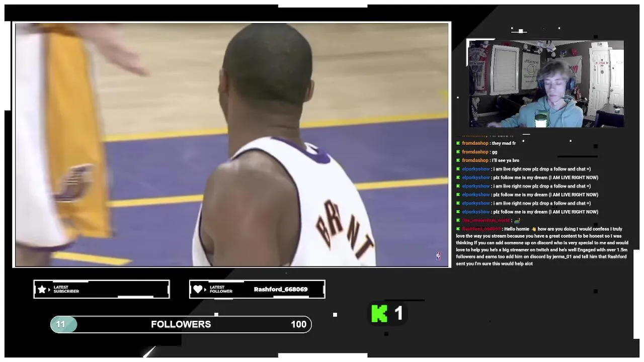
Task: Click the Kick badge beside Rashford_668069's chat message
Action: (x=458, y=229)
